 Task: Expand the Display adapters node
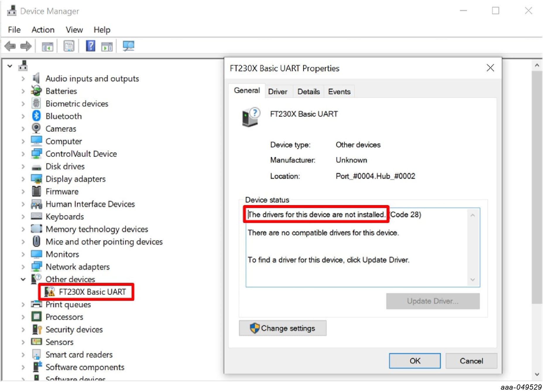(23, 179)
